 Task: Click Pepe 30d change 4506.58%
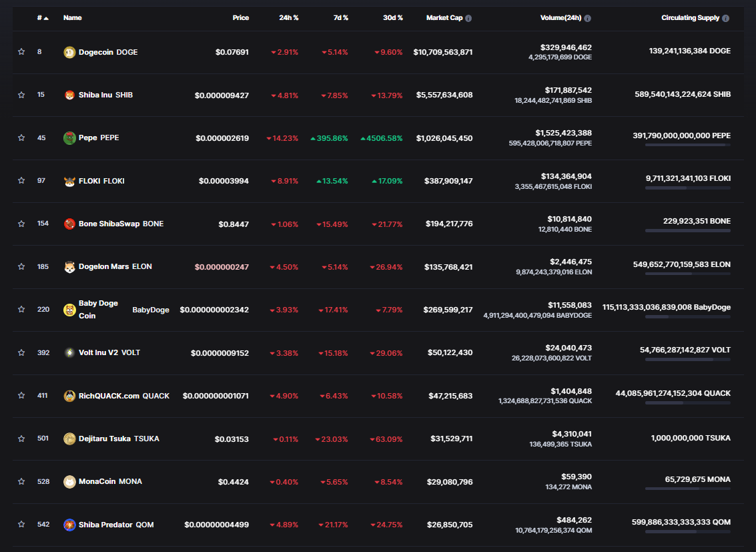click(382, 138)
